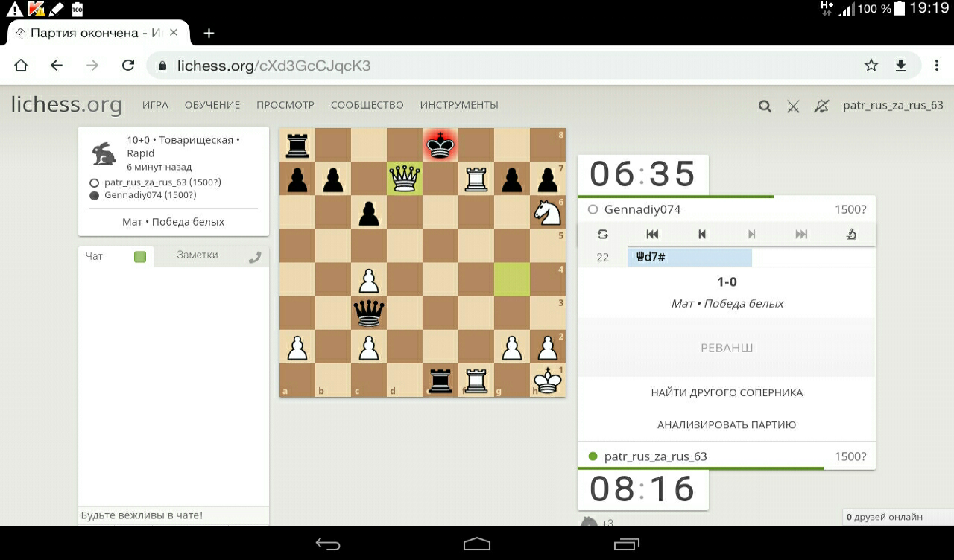Tap the browser home icon
954x560 pixels.
pyautogui.click(x=21, y=66)
